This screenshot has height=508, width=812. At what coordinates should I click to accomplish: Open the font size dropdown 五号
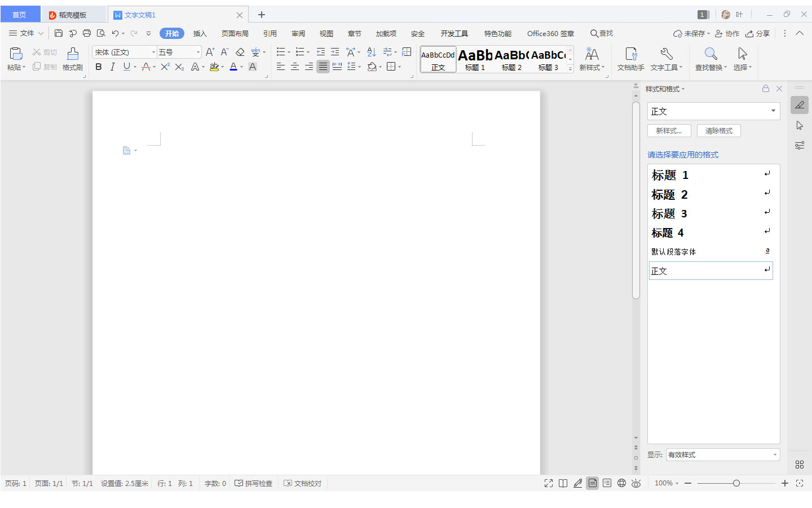[198, 52]
